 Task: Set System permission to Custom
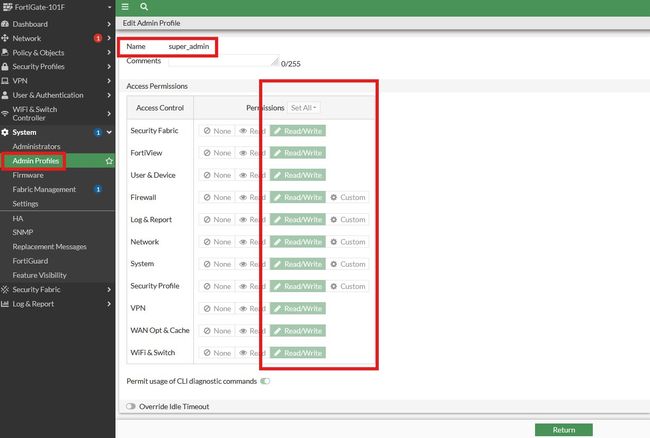point(348,264)
